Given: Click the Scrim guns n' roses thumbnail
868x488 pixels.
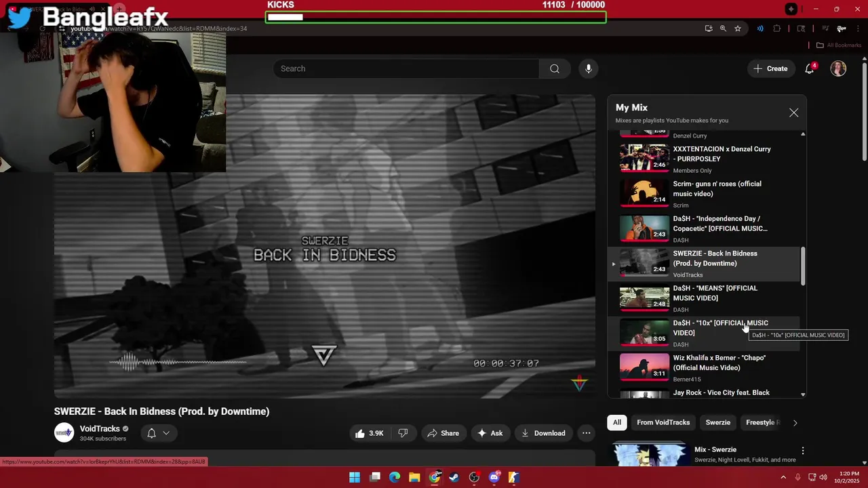Looking at the screenshot, I should (x=644, y=192).
